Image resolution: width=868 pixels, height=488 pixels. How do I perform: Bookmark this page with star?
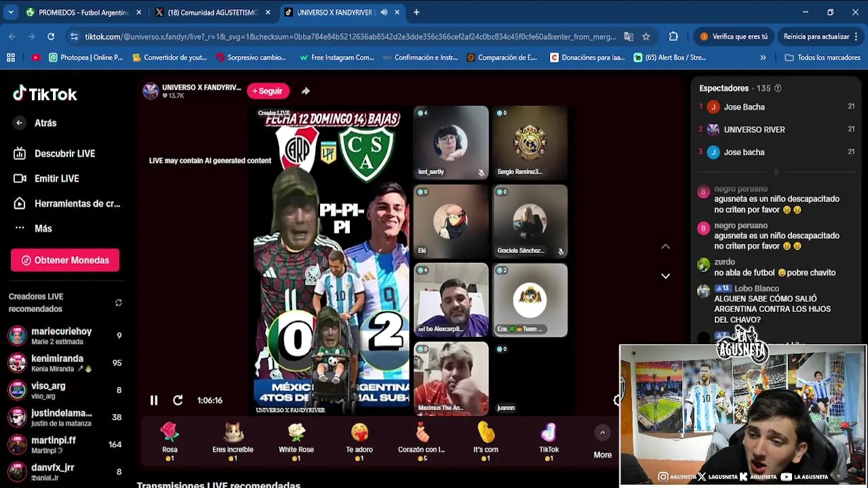point(646,37)
